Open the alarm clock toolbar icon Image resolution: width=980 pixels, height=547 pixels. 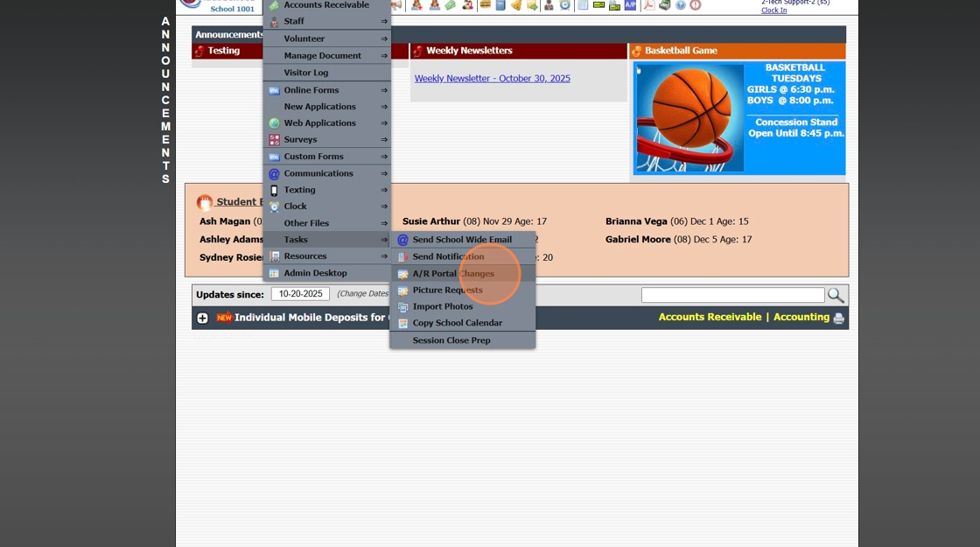tap(565, 5)
